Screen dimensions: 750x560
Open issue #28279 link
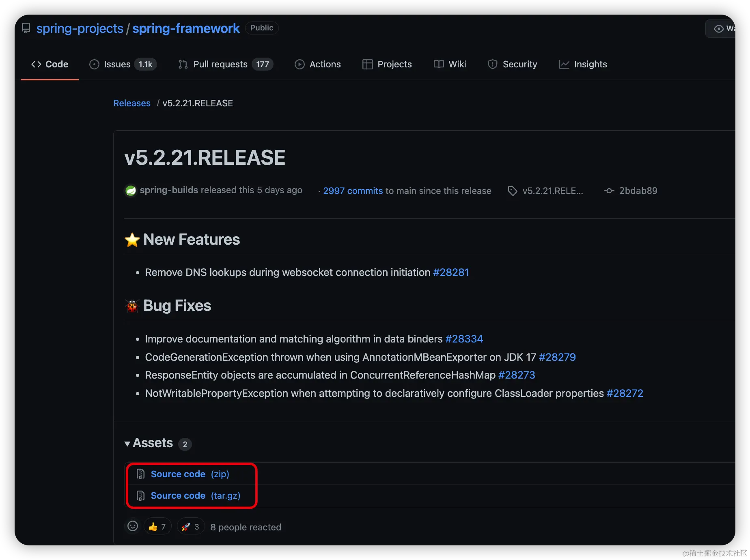[x=557, y=357]
